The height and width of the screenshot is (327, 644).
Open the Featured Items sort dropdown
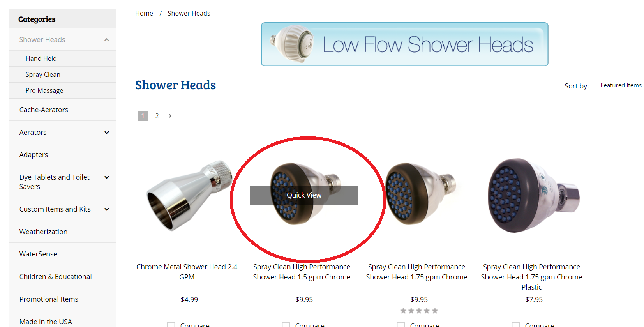[x=619, y=85]
